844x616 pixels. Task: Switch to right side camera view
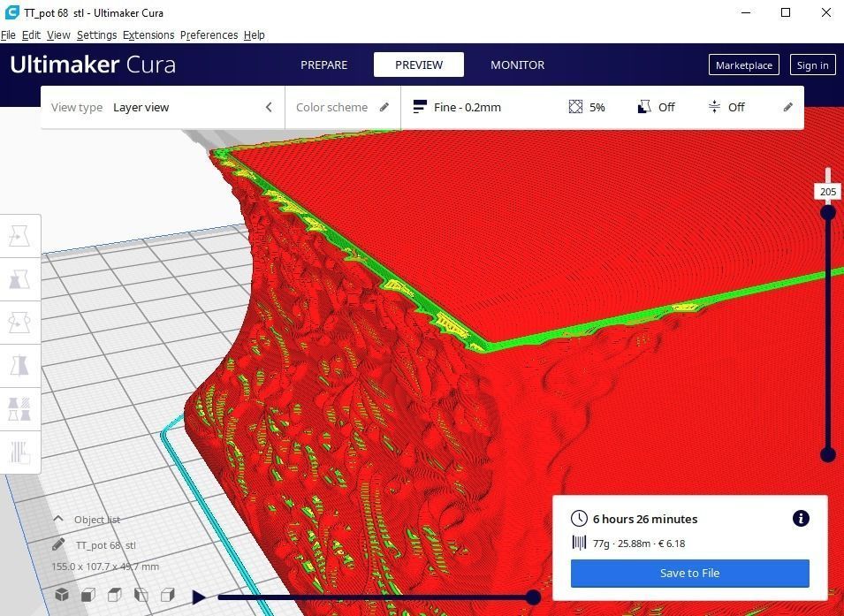click(167, 595)
